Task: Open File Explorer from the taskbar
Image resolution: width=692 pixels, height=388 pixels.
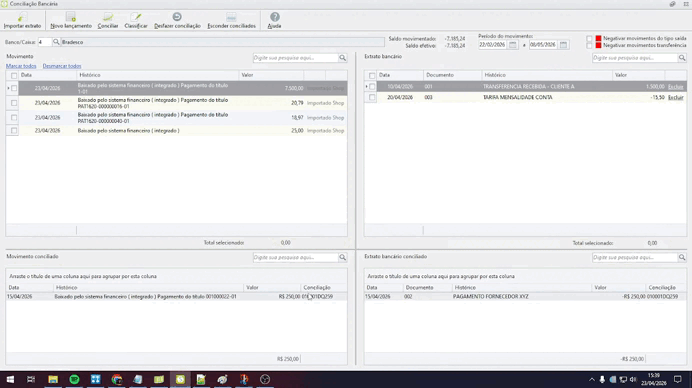Action: (x=53, y=379)
